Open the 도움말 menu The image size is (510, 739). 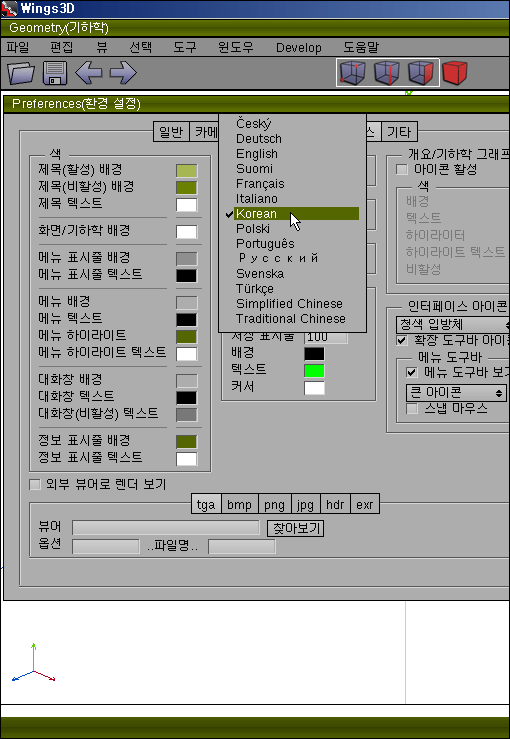(x=361, y=47)
